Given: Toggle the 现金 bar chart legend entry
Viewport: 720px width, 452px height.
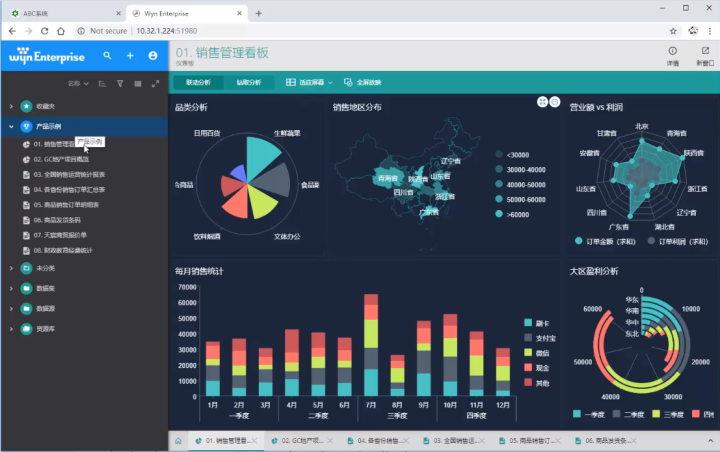Looking at the screenshot, I should point(537,368).
